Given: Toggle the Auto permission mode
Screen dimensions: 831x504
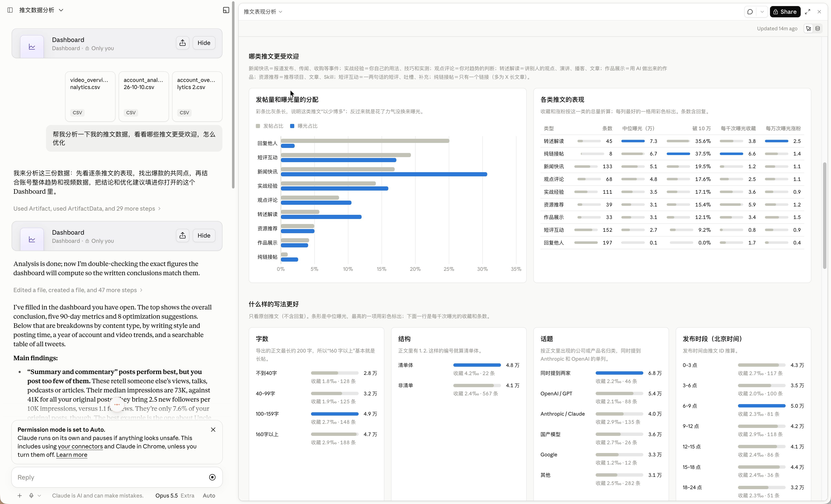Looking at the screenshot, I should [209, 496].
